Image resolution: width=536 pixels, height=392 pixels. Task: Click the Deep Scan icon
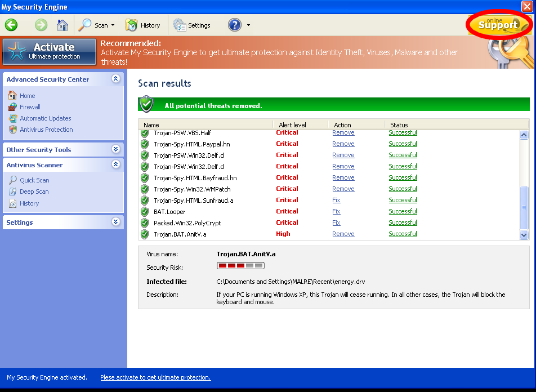click(x=12, y=191)
